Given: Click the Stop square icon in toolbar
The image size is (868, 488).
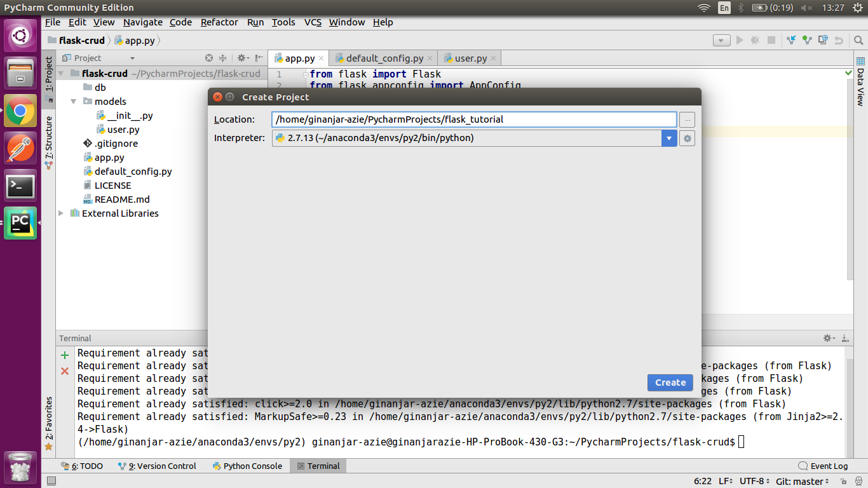Looking at the screenshot, I should (771, 40).
